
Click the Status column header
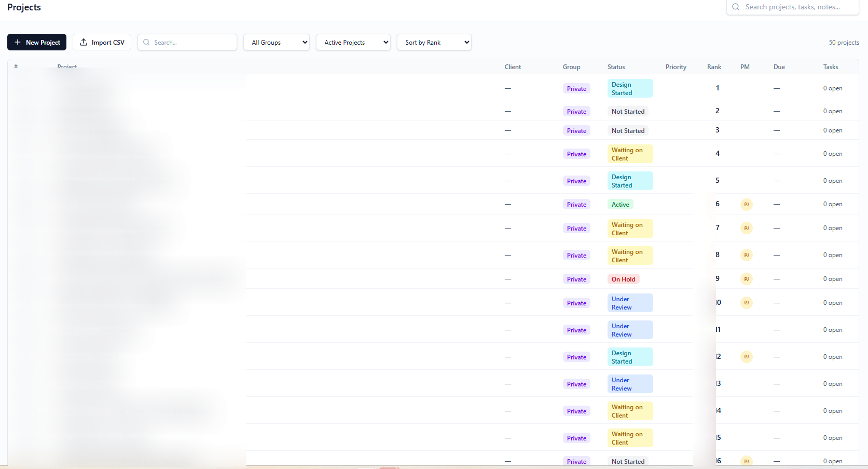click(x=616, y=66)
